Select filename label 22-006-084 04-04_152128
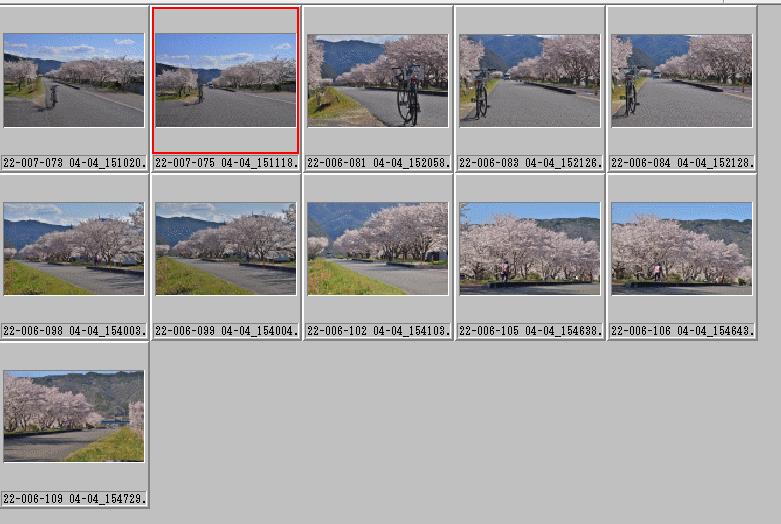This screenshot has height=524, width=781. tap(682, 162)
